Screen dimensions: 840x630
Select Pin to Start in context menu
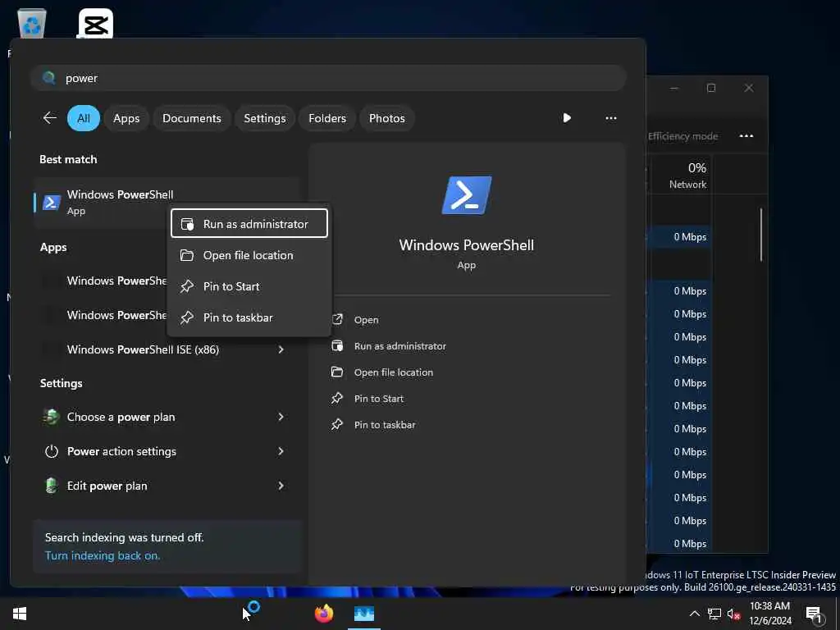pos(249,286)
